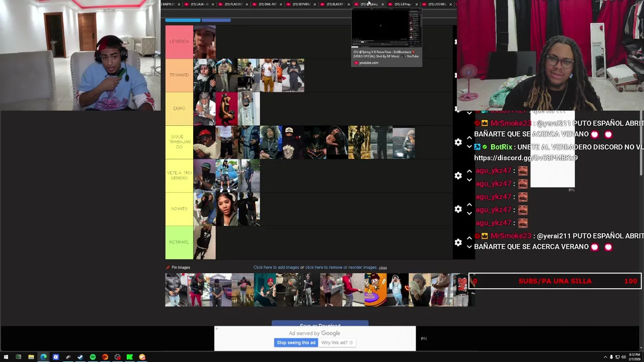Screen dimensions: 644x362
Task: Click the info icon beside Why this ad
Action: tap(351, 343)
